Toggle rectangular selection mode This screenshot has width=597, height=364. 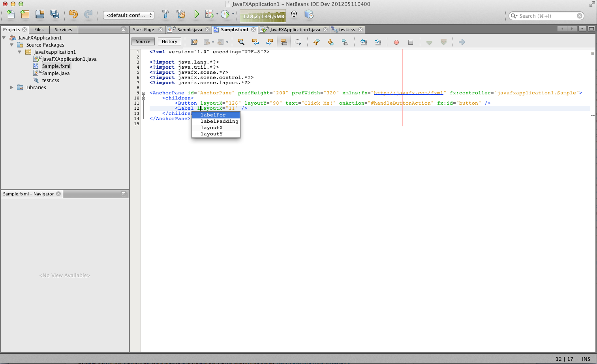tap(298, 42)
